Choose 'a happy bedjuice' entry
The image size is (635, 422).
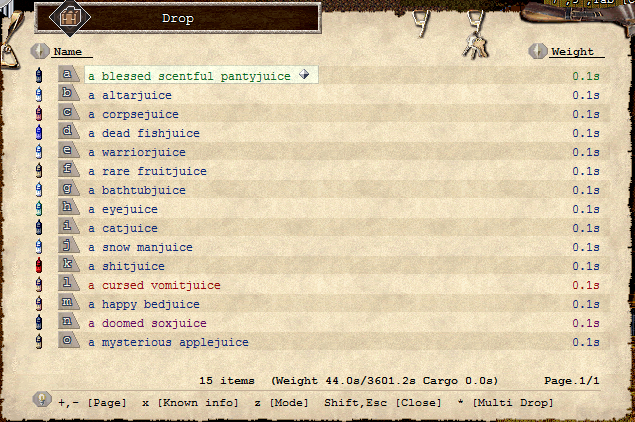coord(144,304)
